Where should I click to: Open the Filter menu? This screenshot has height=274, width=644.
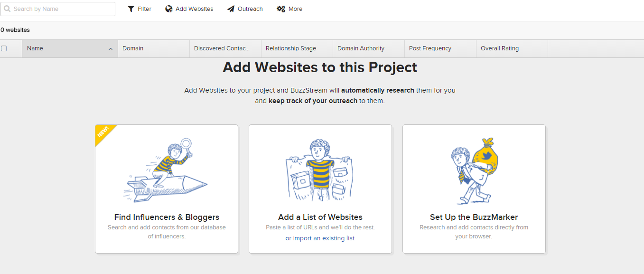140,9
